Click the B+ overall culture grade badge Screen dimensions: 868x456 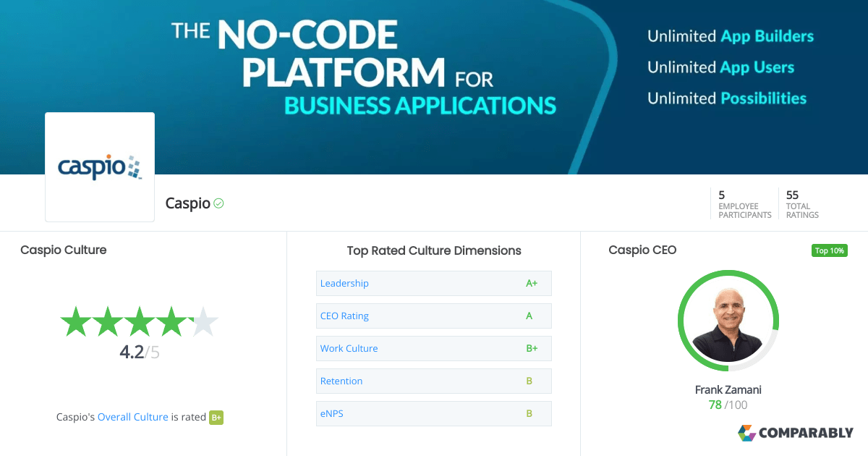216,417
